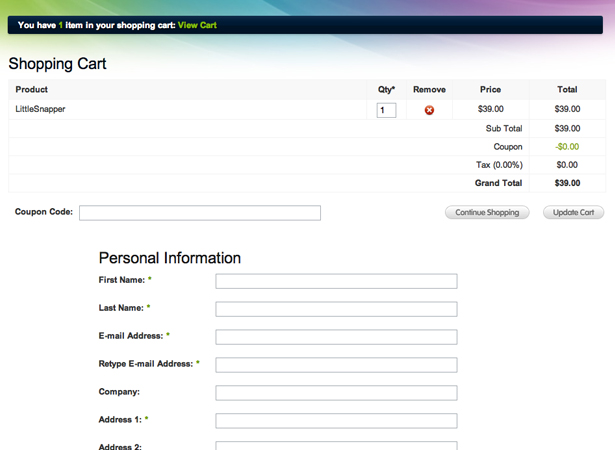Focus the E-mail Address input
Screen dimensions: 615x450
[x=336, y=337]
